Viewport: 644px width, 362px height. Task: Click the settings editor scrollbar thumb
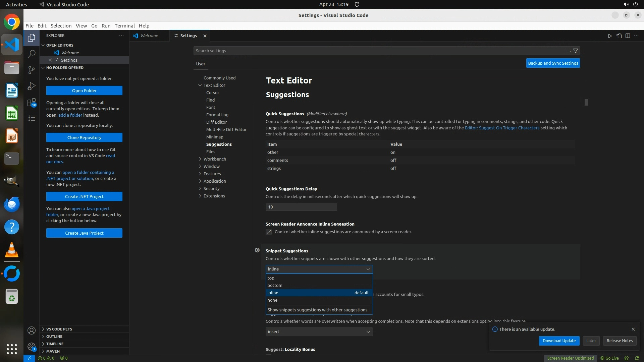click(586, 102)
